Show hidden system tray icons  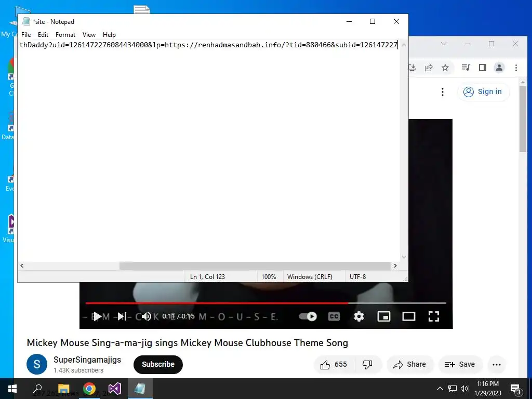[440, 389]
